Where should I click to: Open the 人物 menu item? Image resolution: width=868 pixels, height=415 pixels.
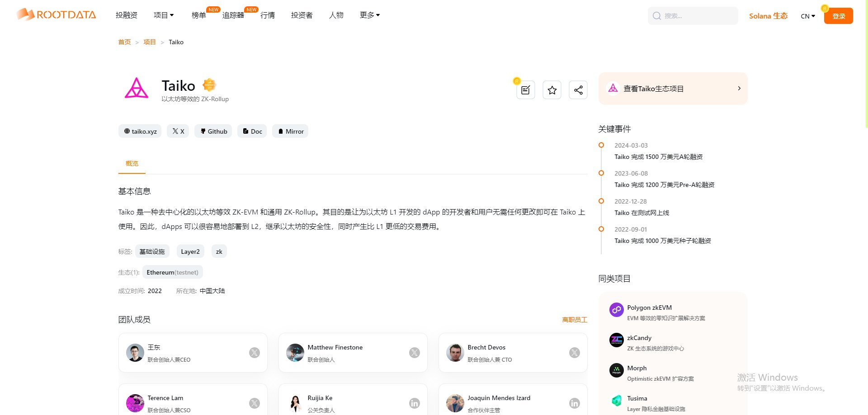[336, 15]
